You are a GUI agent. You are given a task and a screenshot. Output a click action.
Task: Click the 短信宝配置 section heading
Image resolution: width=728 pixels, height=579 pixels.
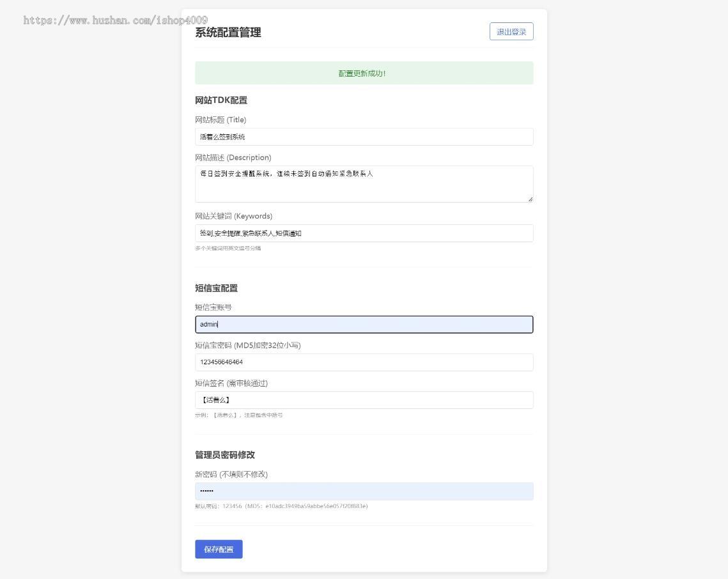[x=217, y=288]
